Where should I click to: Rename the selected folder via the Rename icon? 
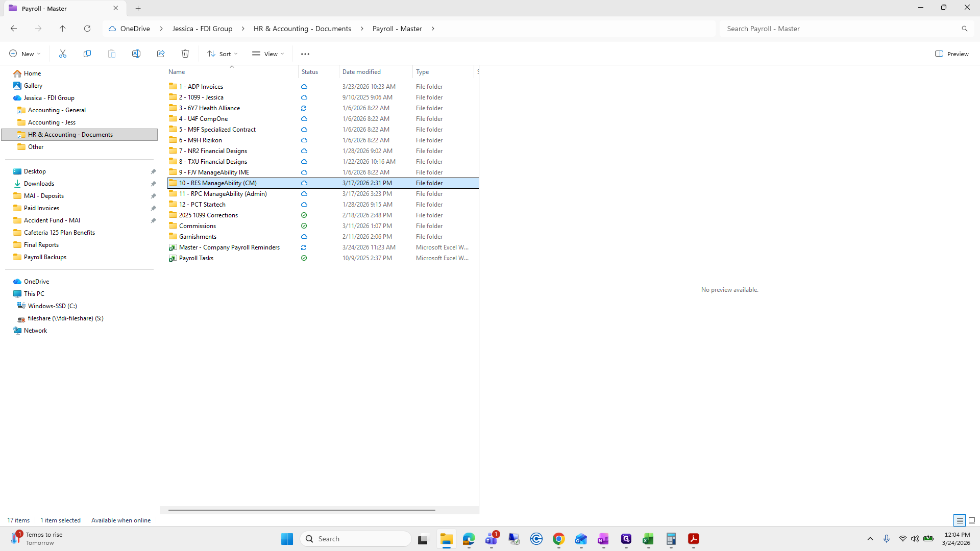pyautogui.click(x=136, y=54)
